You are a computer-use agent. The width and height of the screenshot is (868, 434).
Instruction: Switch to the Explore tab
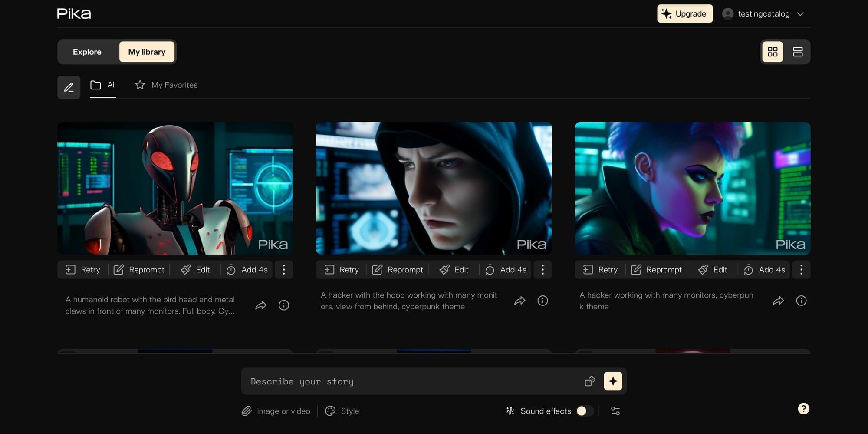87,52
